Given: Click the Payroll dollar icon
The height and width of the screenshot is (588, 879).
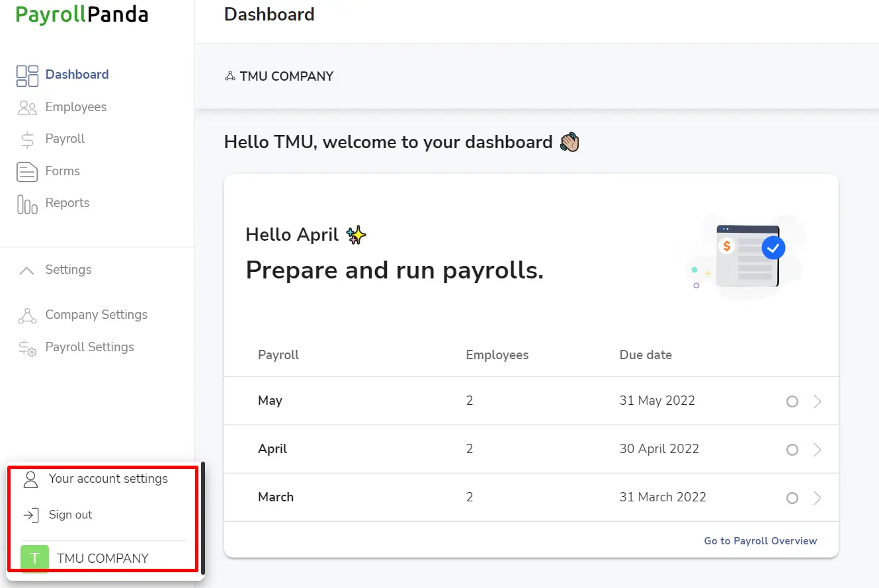Looking at the screenshot, I should tap(27, 140).
